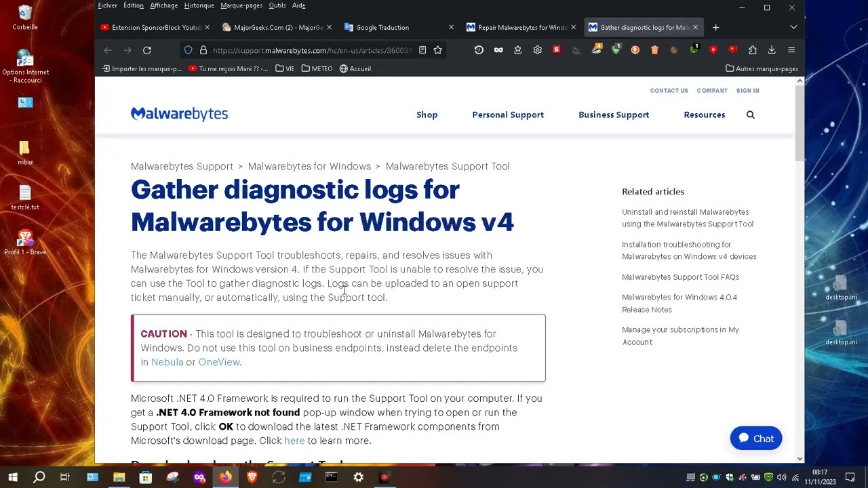Image resolution: width=868 pixels, height=488 pixels.
Task: Click Malwarebytes Support breadcrumb
Action: pyautogui.click(x=182, y=166)
